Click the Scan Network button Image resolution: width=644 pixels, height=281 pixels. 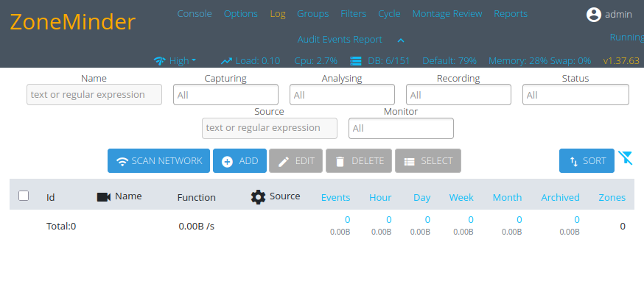tap(158, 161)
